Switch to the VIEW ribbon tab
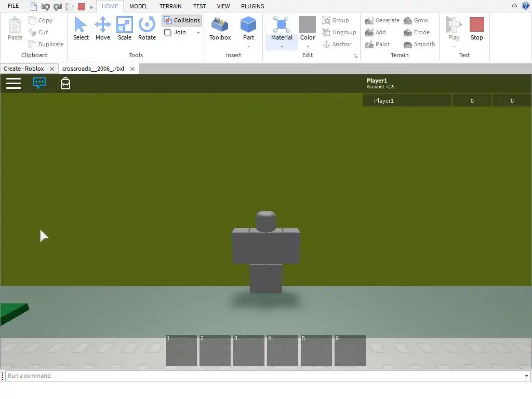 (223, 6)
